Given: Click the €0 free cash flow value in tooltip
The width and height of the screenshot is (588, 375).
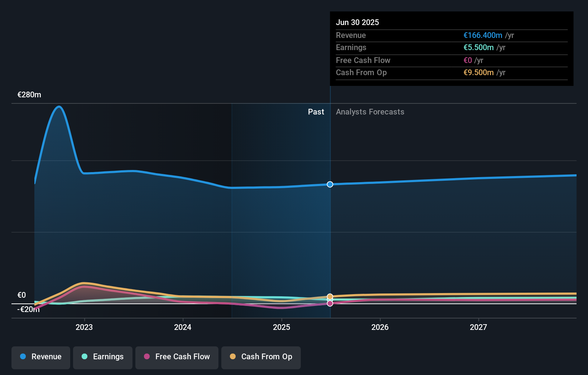Looking at the screenshot, I should [468, 60].
